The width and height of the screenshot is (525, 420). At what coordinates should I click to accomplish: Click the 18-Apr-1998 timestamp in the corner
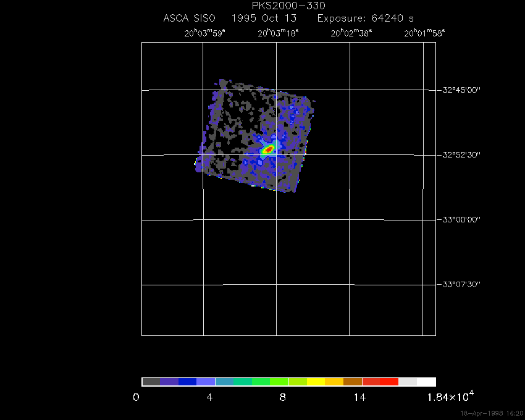(x=491, y=413)
